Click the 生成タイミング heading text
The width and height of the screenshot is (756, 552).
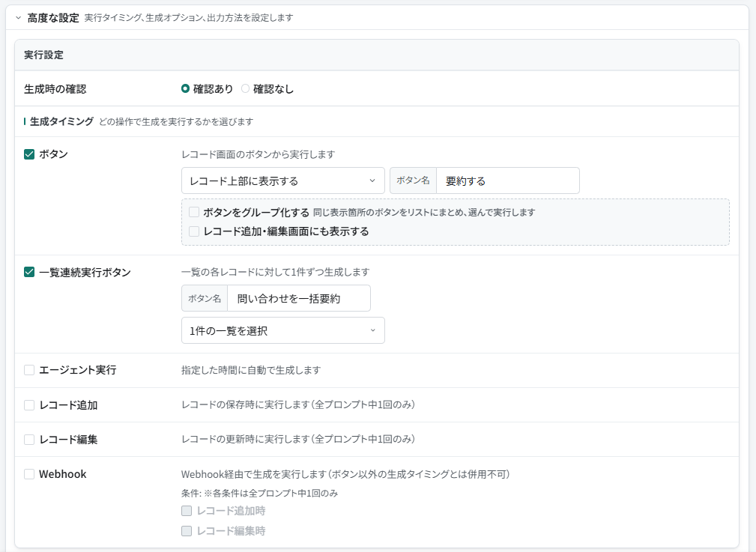coord(61,121)
